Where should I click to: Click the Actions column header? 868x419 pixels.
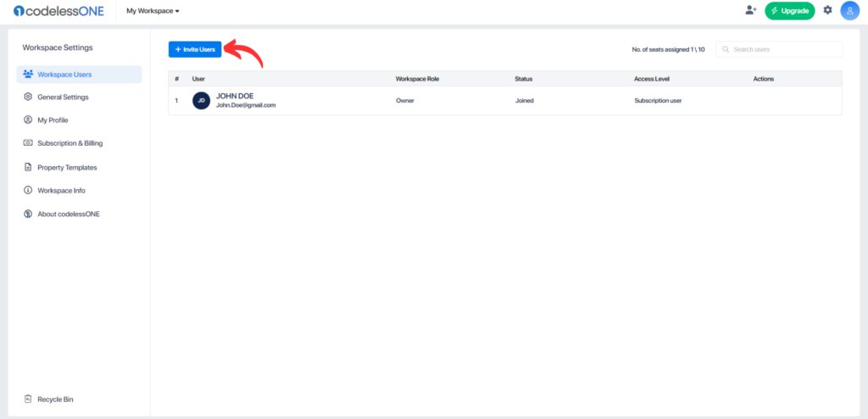(x=764, y=79)
